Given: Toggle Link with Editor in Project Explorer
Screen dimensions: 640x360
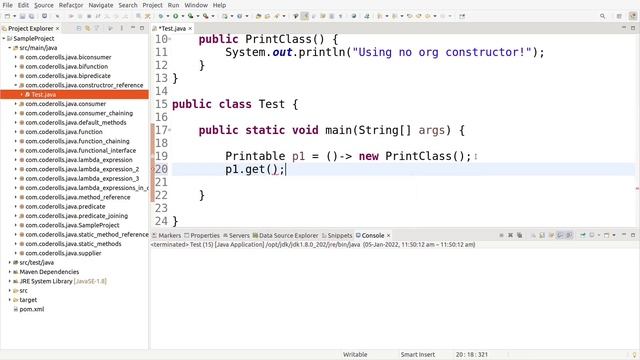Looking at the screenshot, I should (x=87, y=28).
